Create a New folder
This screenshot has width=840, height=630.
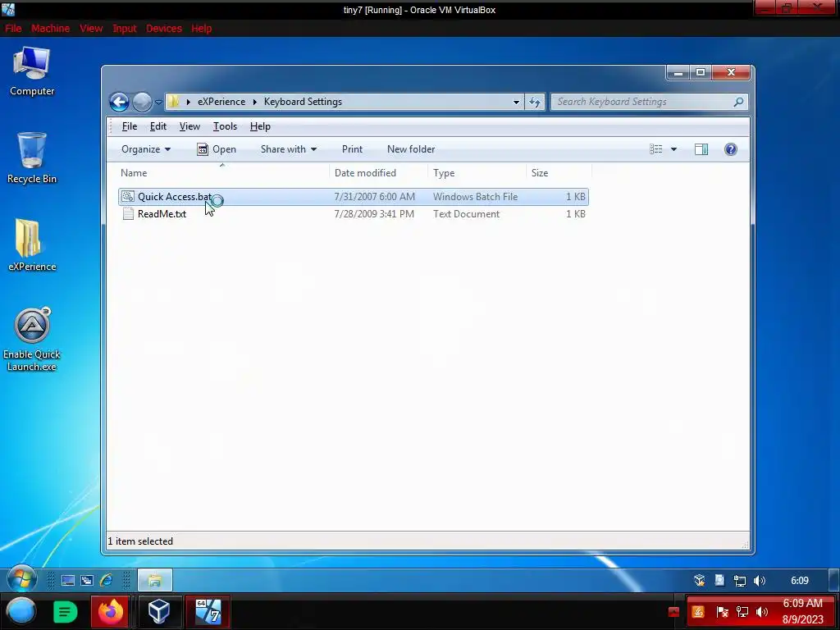(411, 149)
